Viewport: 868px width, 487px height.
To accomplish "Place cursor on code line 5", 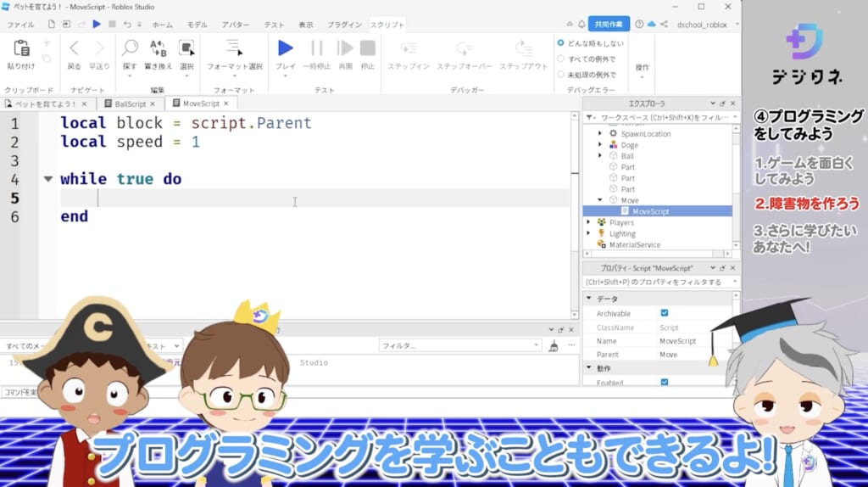I will pyautogui.click(x=314, y=198).
